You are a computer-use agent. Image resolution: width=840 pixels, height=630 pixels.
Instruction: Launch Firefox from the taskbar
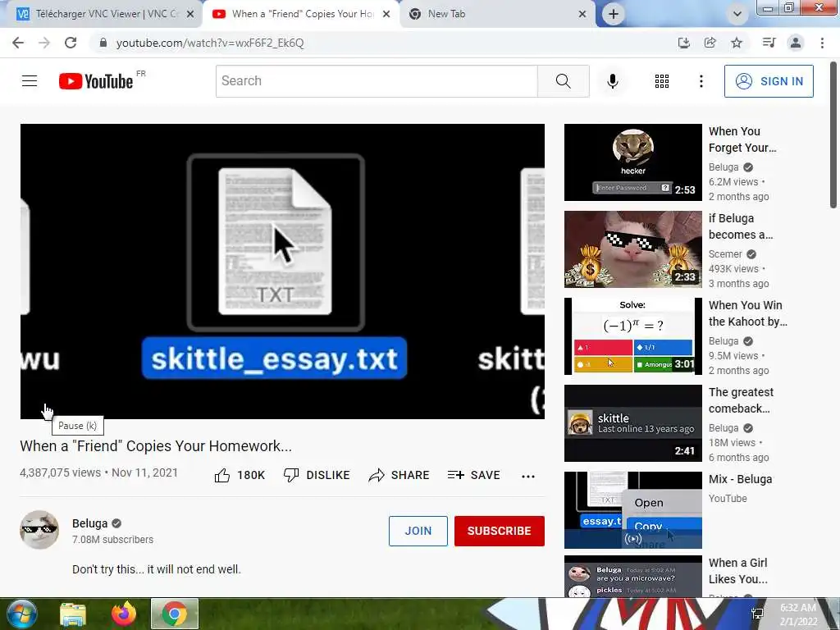[124, 614]
